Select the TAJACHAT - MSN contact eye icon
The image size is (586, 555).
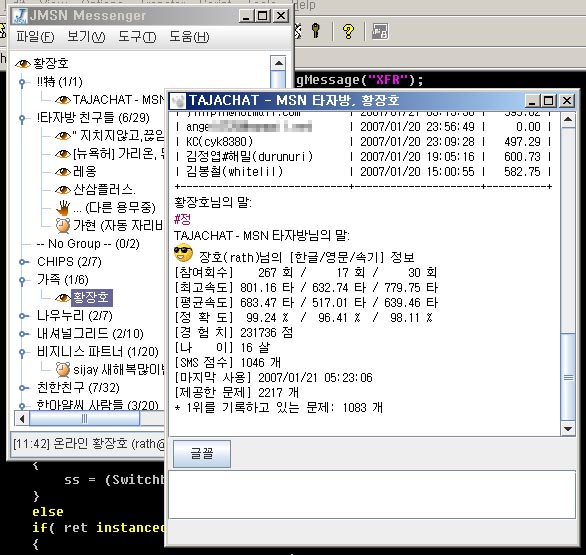click(63, 100)
